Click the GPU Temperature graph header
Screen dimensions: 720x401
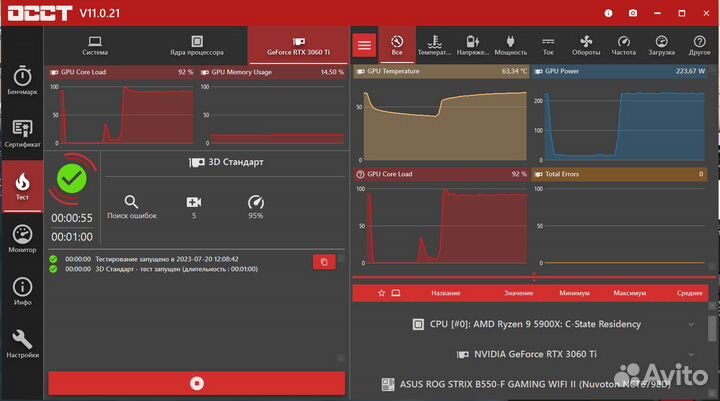click(x=441, y=71)
